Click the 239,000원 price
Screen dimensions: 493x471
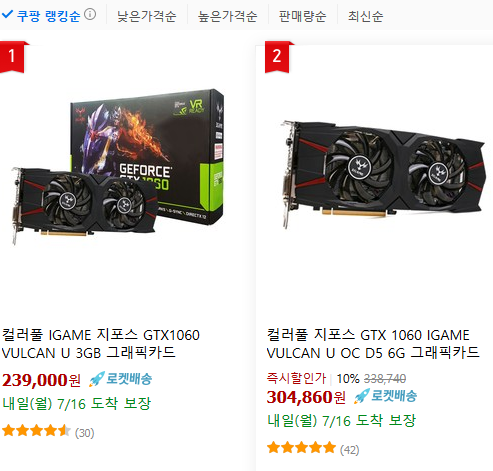point(41,380)
